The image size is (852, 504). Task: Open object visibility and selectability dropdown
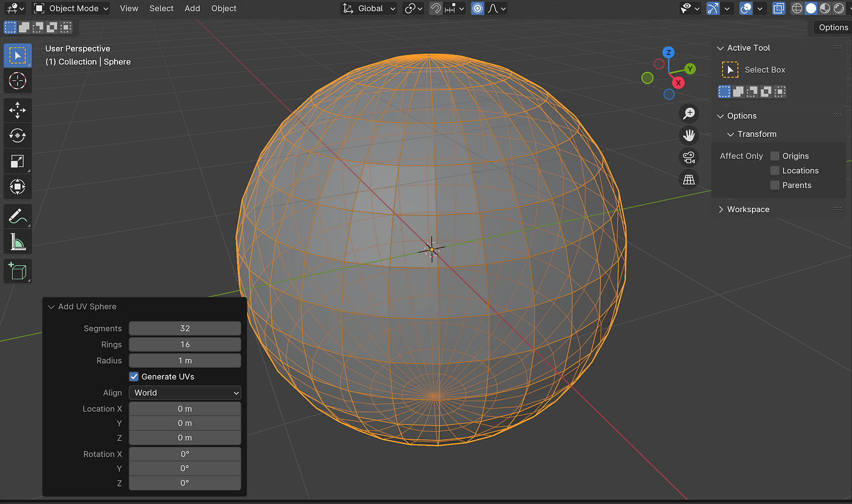click(690, 8)
